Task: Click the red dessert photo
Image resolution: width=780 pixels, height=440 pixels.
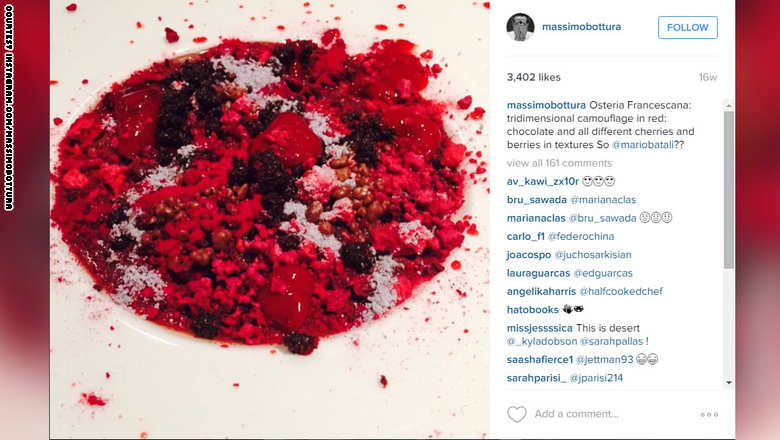Action: (x=270, y=219)
